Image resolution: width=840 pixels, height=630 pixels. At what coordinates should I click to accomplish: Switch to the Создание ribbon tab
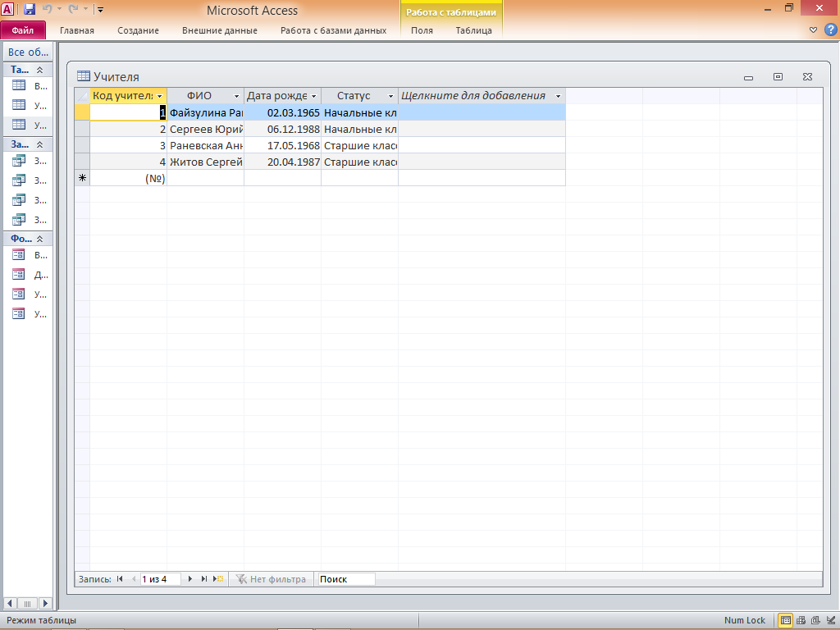pyautogui.click(x=138, y=30)
